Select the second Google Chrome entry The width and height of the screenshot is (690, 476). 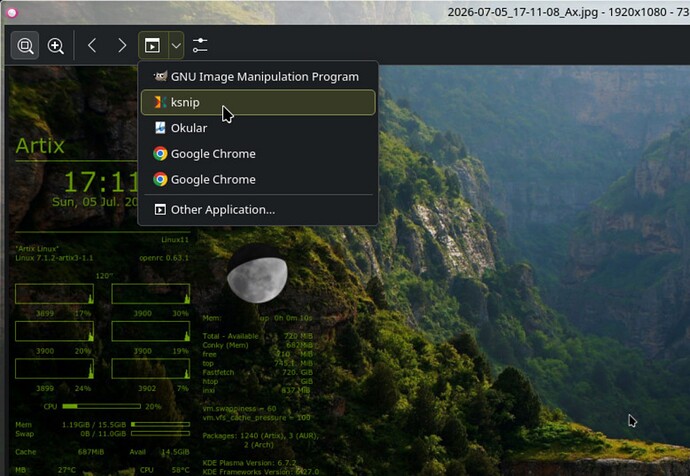click(258, 179)
